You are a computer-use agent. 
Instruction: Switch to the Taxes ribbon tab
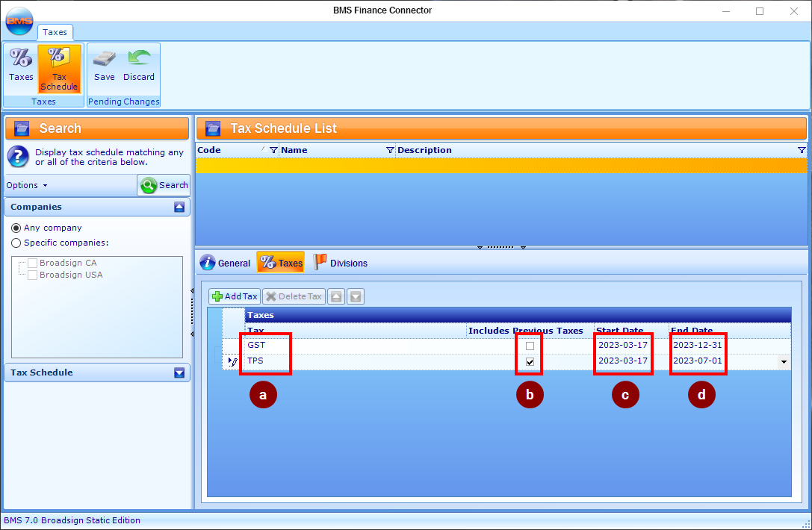point(55,32)
